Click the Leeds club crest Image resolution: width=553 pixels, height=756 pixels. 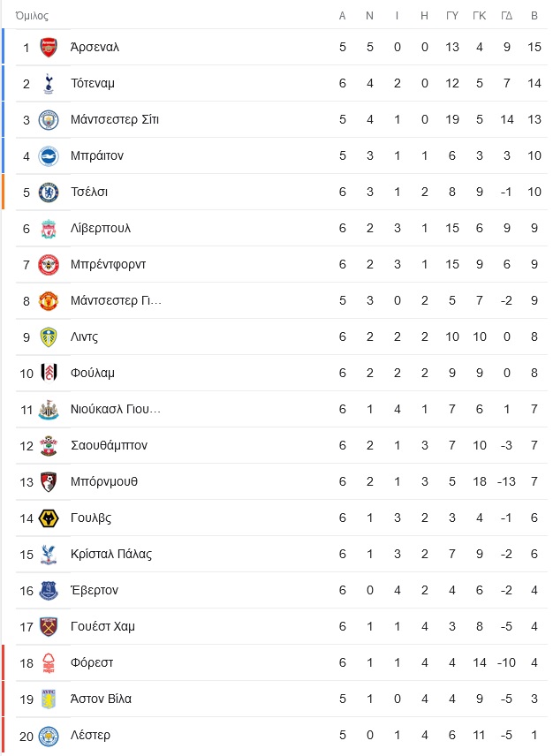49,337
